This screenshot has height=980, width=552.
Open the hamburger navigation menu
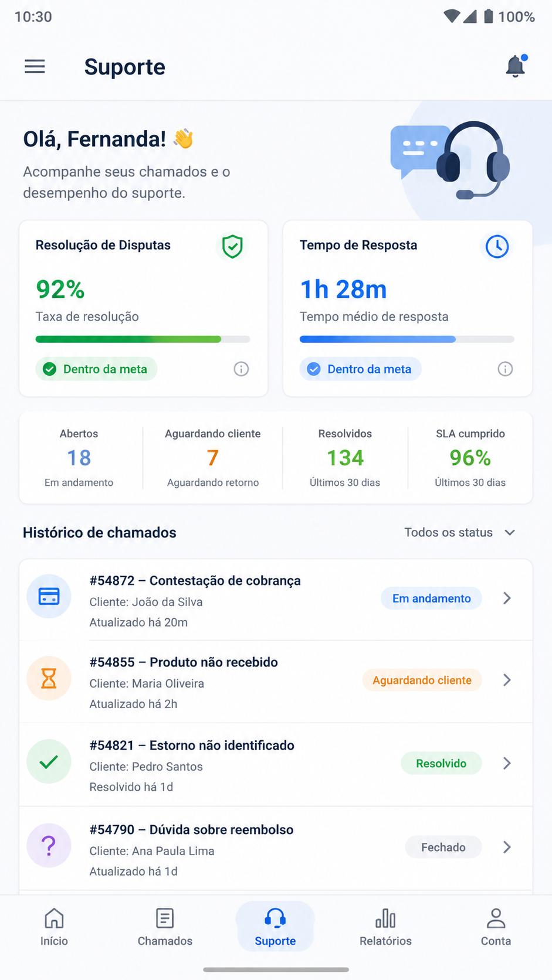[x=35, y=66]
